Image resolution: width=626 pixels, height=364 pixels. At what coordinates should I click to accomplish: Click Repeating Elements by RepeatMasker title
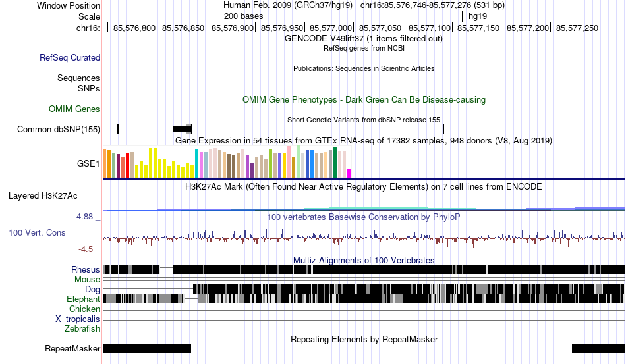pyautogui.click(x=364, y=339)
